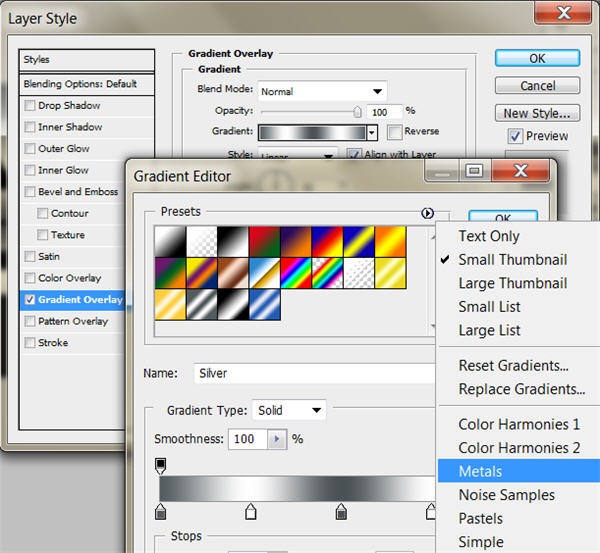Choose the red to green gradient preset
Image resolution: width=600 pixels, height=553 pixels.
264,240
